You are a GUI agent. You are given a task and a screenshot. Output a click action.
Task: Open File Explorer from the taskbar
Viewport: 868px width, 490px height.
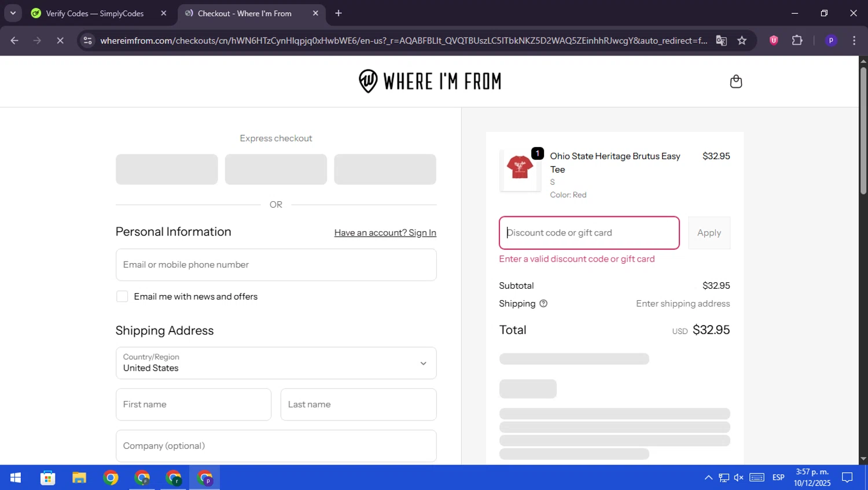(x=79, y=478)
